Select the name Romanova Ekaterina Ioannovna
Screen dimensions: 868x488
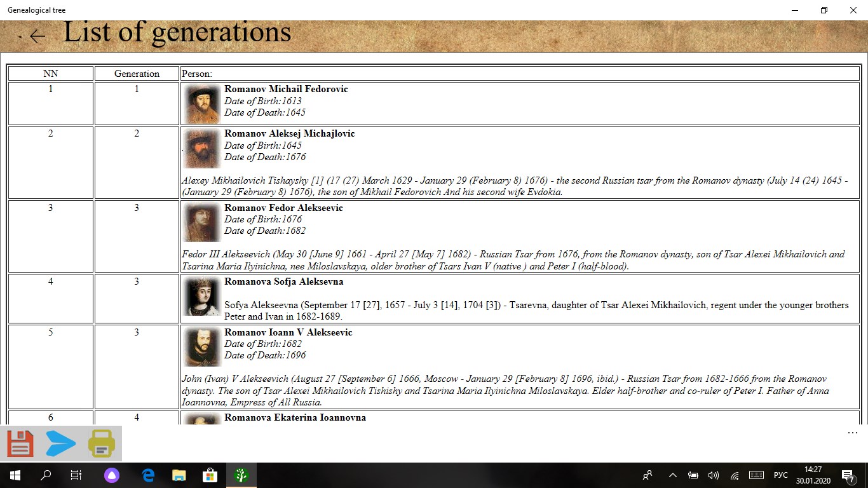[295, 417]
